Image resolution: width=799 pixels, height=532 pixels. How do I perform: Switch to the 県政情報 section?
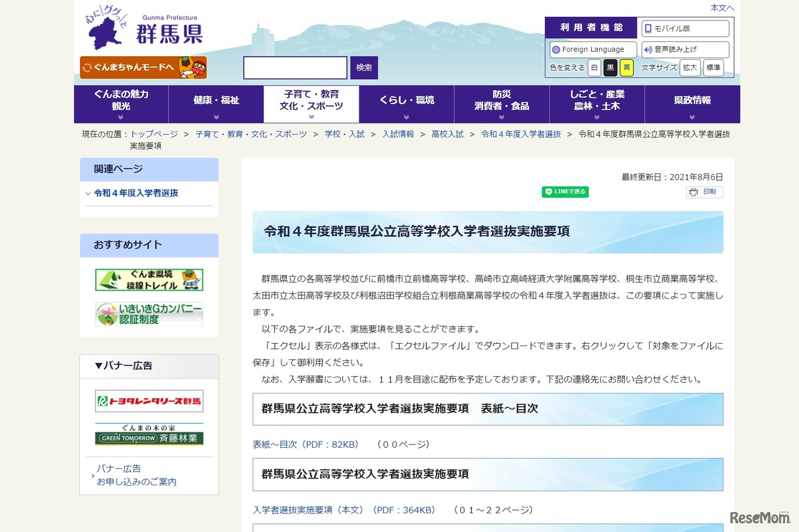[x=692, y=100]
